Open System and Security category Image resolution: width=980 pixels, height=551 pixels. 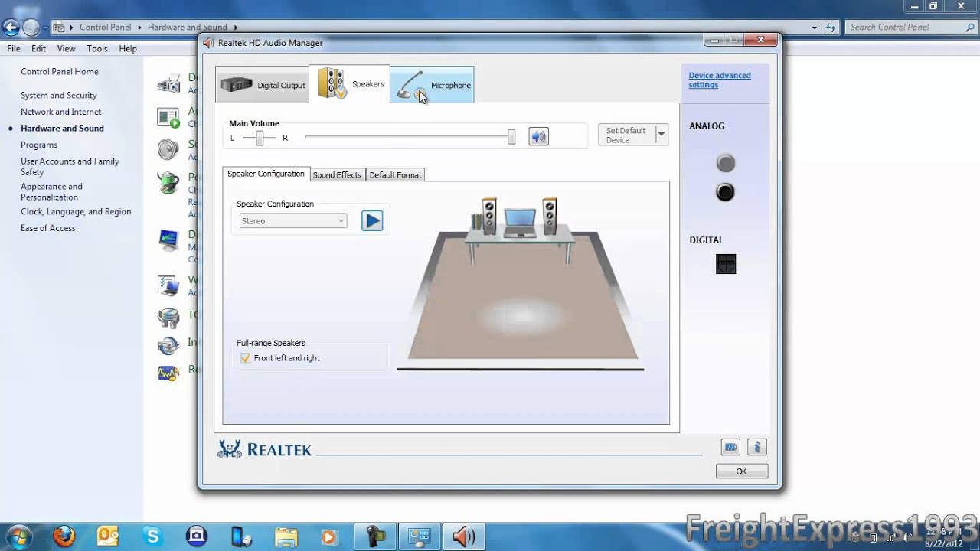59,96
